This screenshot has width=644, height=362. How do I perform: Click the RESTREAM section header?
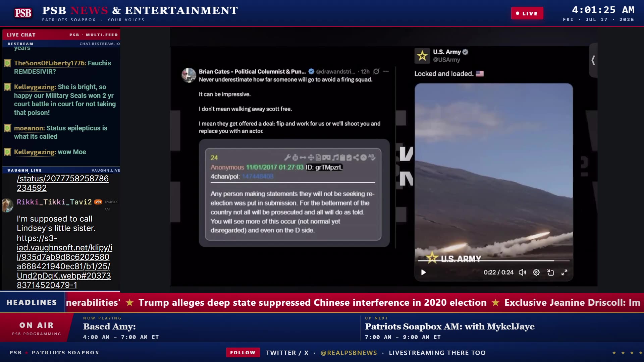click(x=20, y=44)
